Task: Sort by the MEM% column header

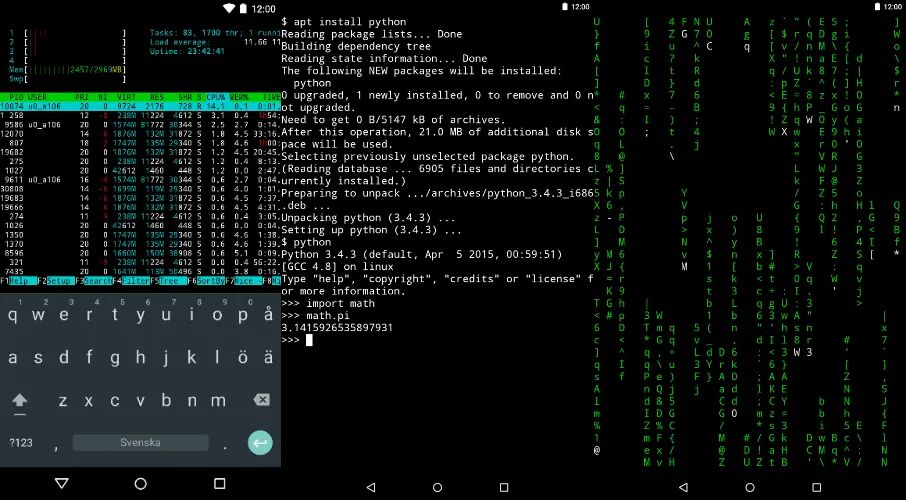Action: pos(239,97)
